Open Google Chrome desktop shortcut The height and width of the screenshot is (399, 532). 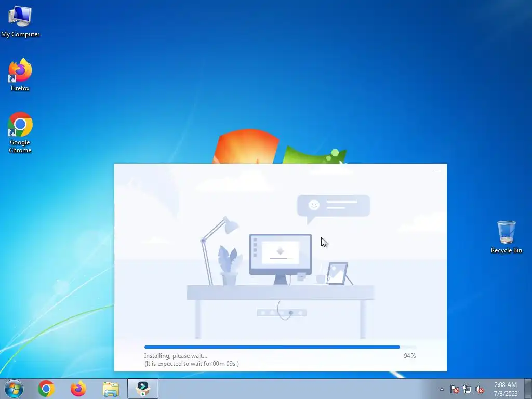click(20, 132)
